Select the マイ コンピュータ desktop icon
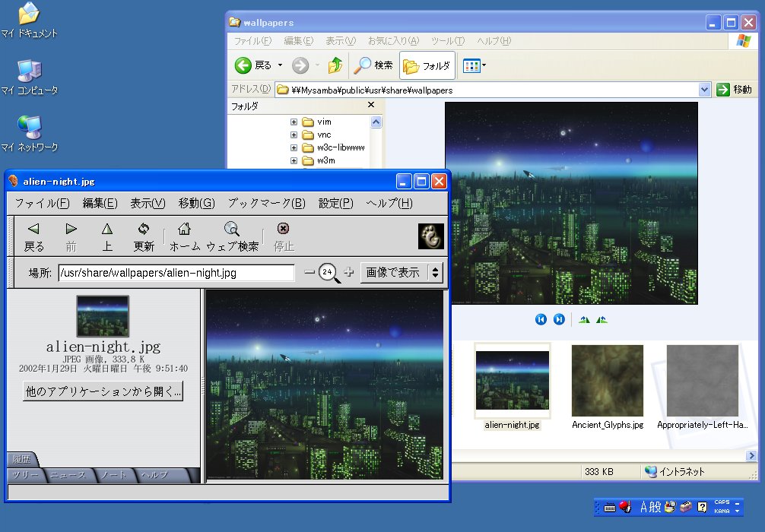The image size is (765, 532). [x=29, y=77]
